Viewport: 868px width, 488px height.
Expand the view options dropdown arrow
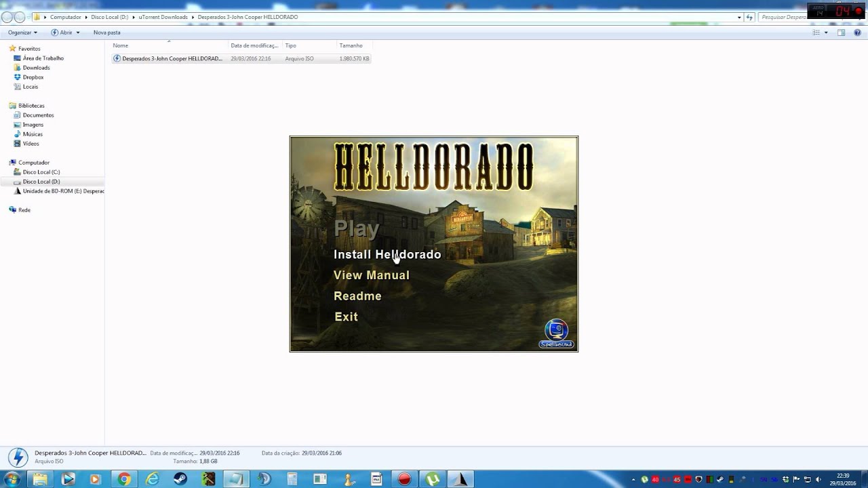826,33
